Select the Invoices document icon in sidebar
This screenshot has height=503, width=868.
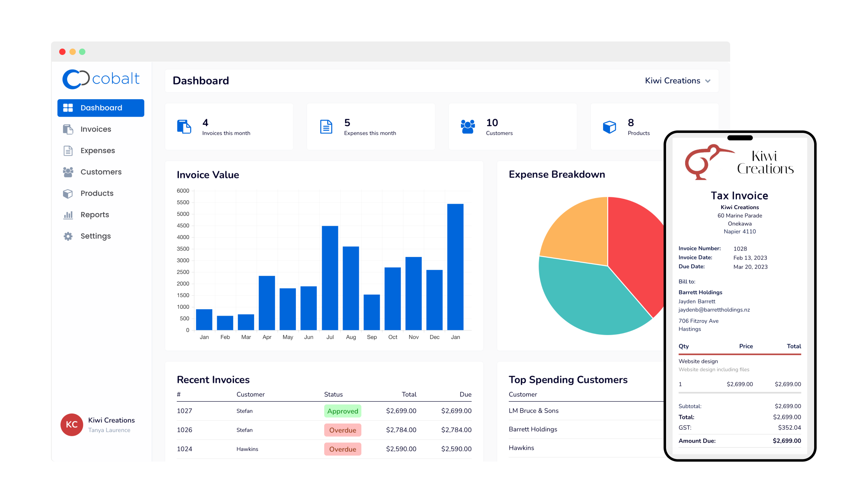point(67,129)
